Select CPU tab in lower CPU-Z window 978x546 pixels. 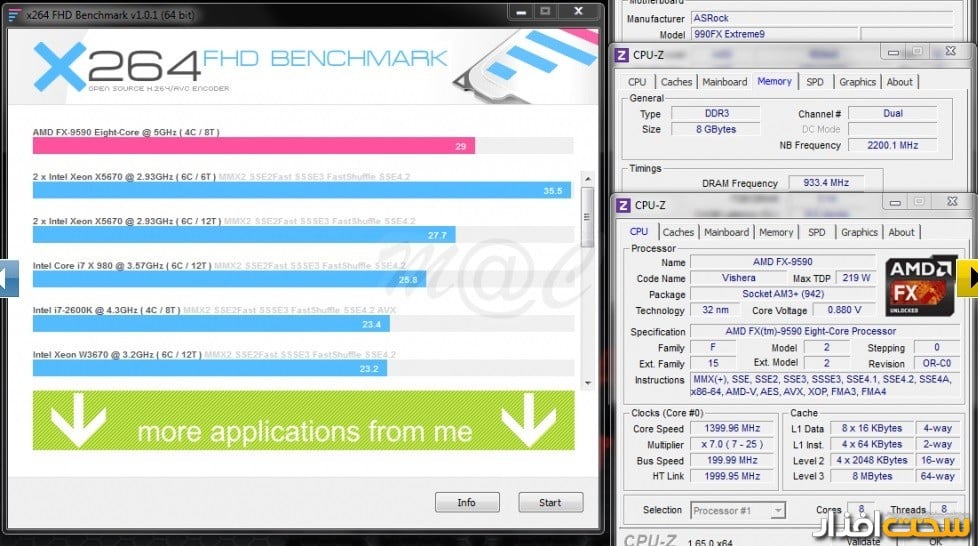click(639, 232)
